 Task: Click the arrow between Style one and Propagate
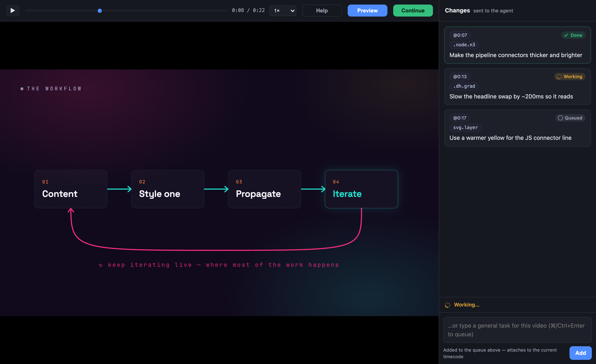tap(216, 189)
